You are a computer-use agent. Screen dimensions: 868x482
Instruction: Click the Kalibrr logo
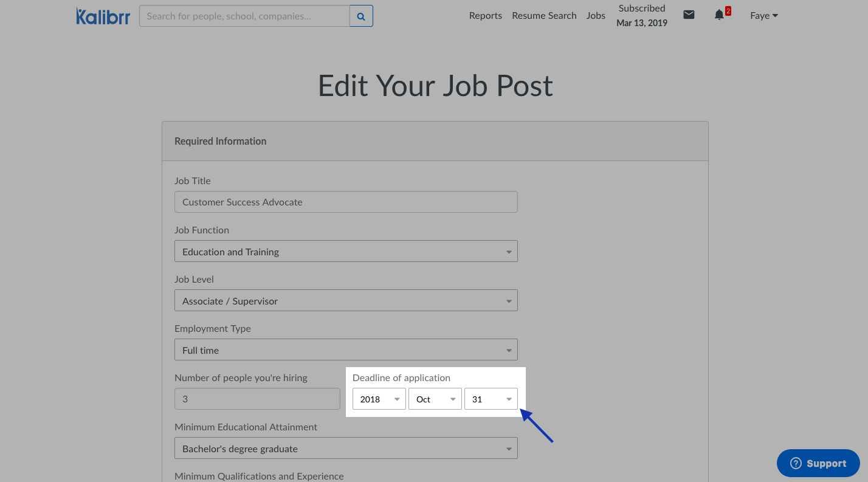coord(103,16)
